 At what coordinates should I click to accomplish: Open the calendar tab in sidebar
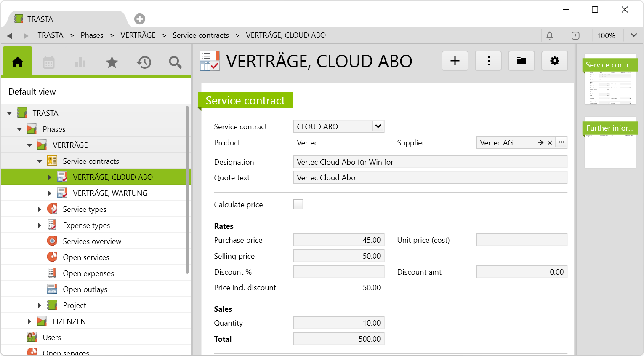click(x=49, y=63)
